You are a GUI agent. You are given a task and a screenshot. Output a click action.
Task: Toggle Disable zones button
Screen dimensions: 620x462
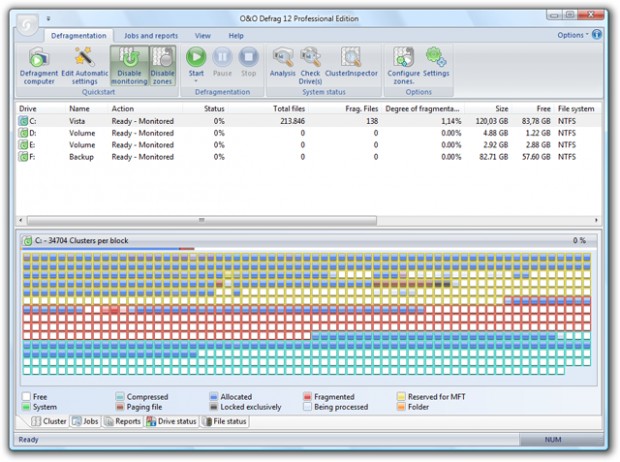click(162, 66)
